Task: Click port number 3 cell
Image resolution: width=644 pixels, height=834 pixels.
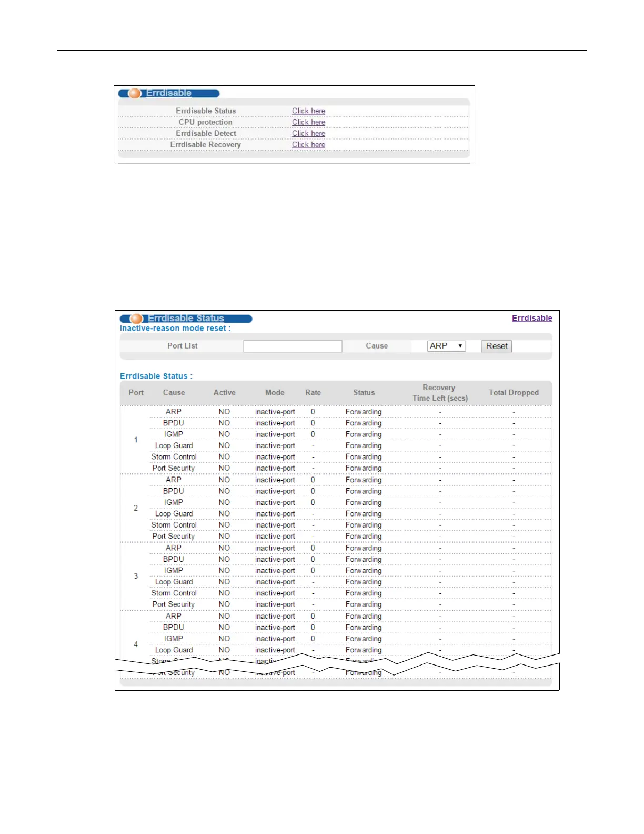Action: pos(136,576)
